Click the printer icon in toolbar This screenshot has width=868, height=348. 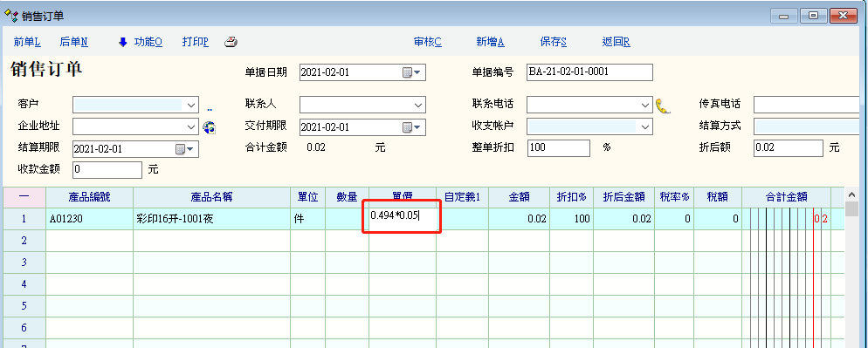(231, 42)
